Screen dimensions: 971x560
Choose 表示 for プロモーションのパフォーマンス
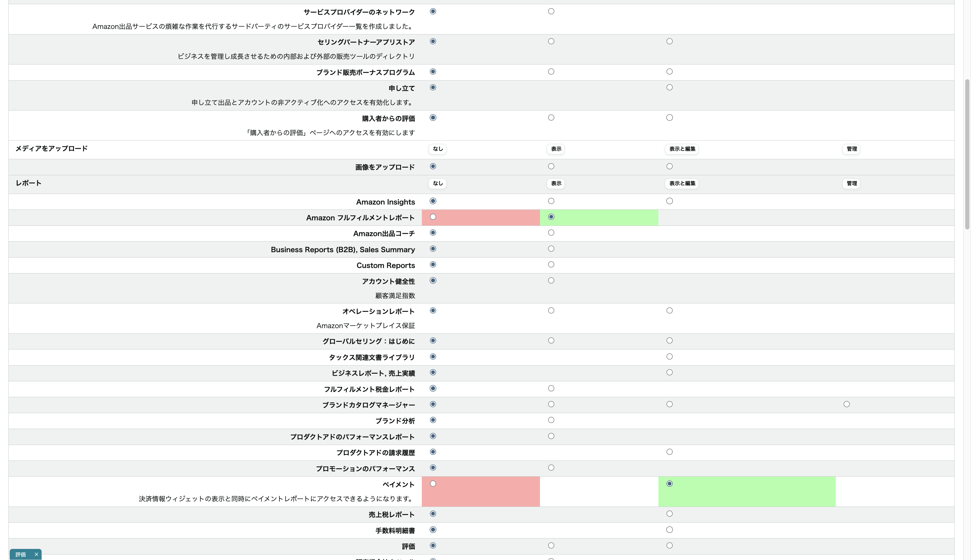click(x=551, y=468)
